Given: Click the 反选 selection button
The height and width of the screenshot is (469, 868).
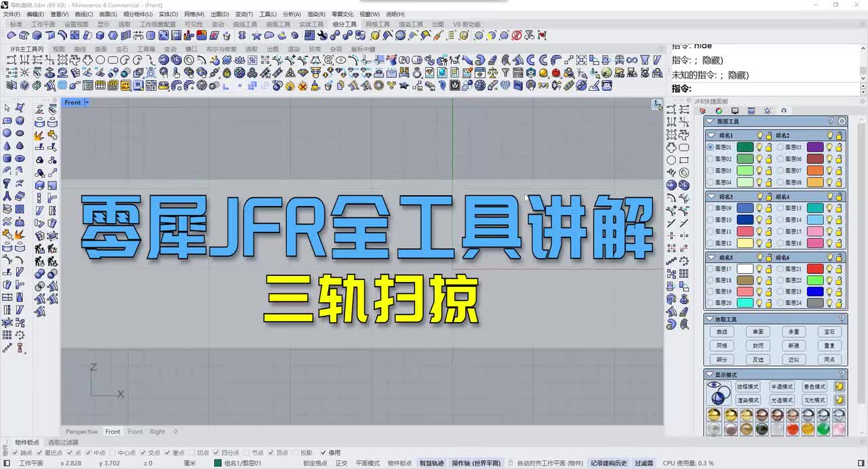Looking at the screenshot, I should (x=757, y=360).
